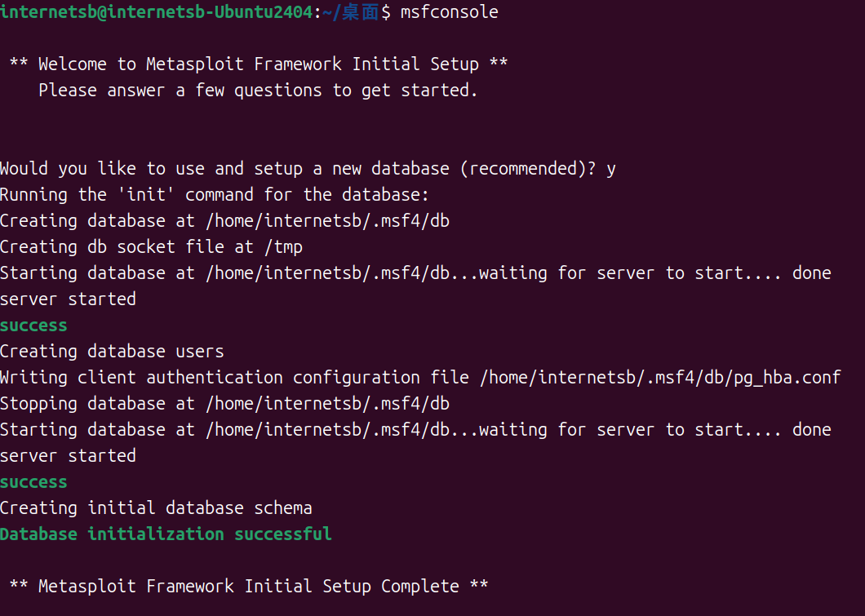Click 'Creating db socket file at /tmp' line

click(x=151, y=247)
